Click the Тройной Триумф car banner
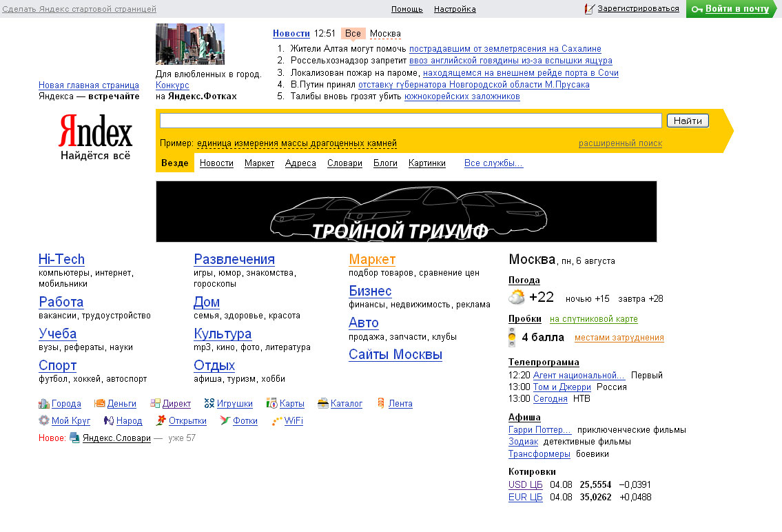 (x=406, y=212)
